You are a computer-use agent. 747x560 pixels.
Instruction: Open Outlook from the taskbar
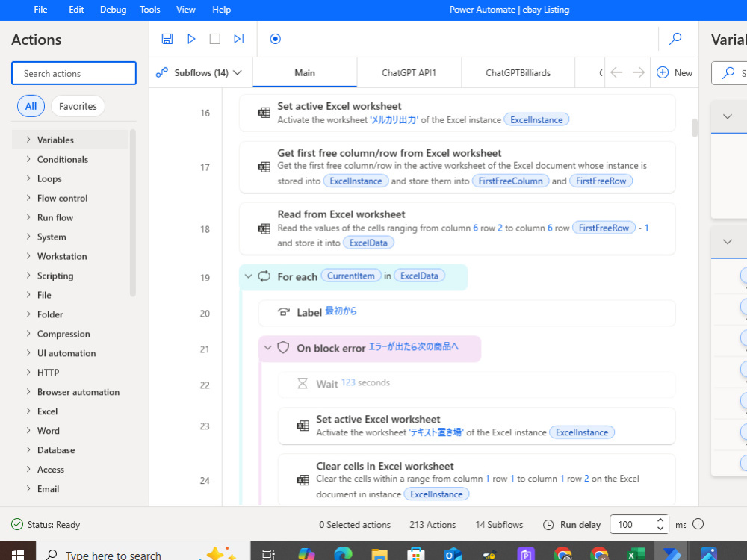coord(452,554)
